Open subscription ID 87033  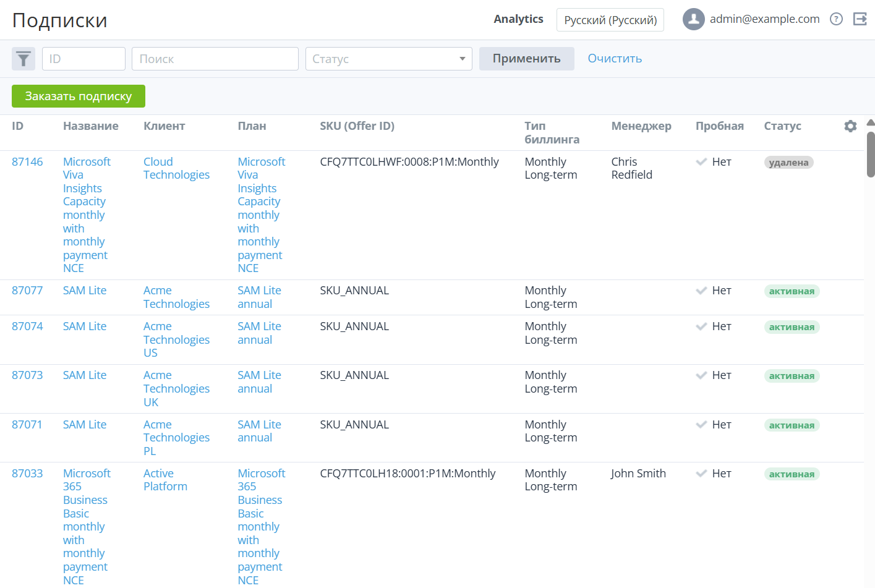click(x=27, y=474)
